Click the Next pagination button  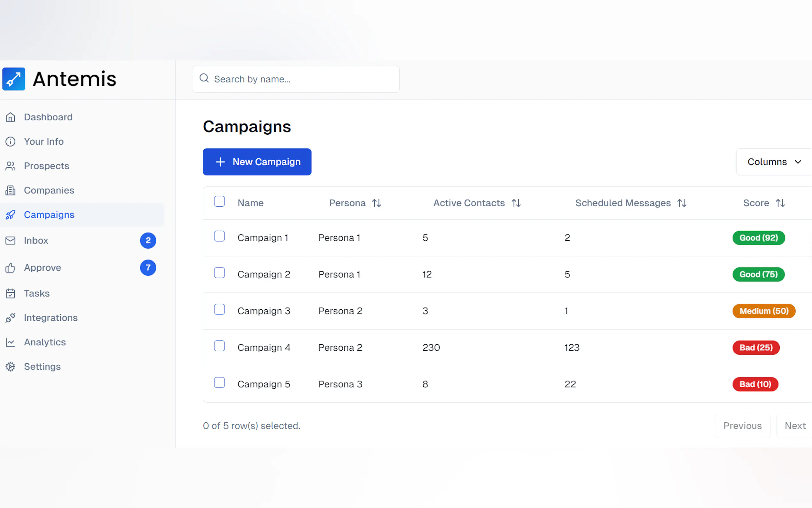[x=794, y=426]
